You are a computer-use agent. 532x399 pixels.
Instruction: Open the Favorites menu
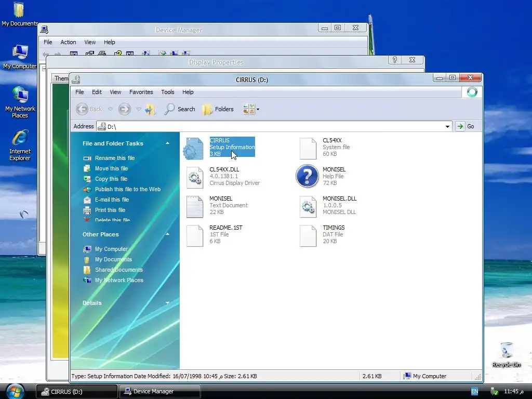click(x=141, y=92)
